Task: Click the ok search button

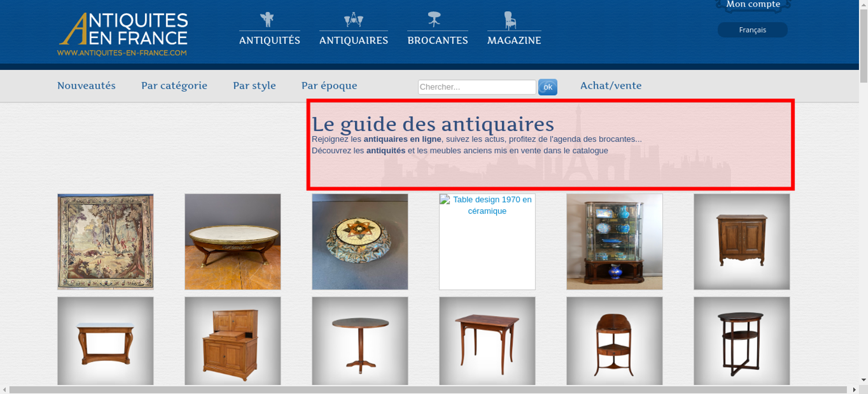Action: (x=548, y=87)
